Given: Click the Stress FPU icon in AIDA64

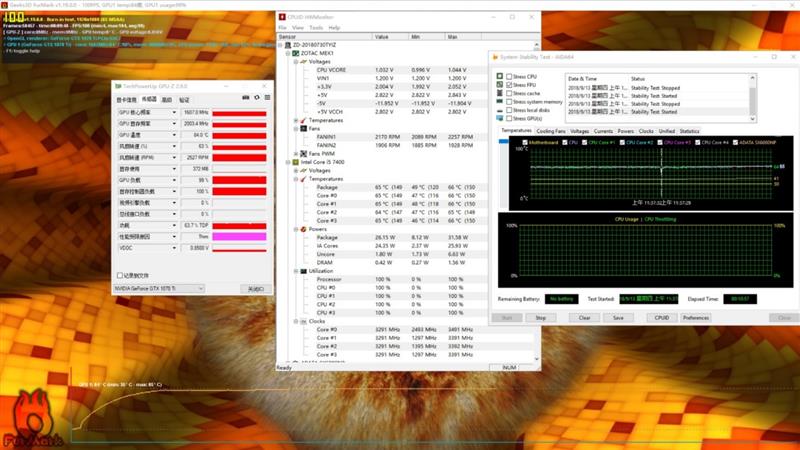Looking at the screenshot, I should tap(499, 85).
